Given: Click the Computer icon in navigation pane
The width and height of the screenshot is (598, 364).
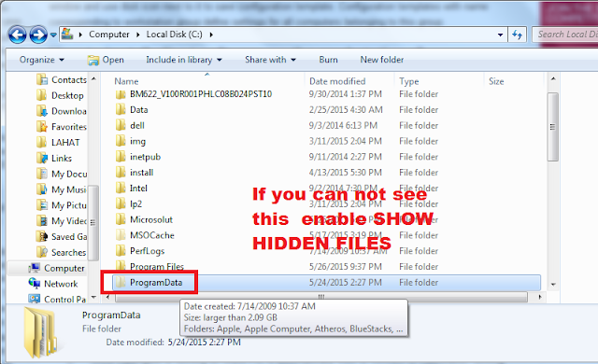Looking at the screenshot, I should point(34,268).
